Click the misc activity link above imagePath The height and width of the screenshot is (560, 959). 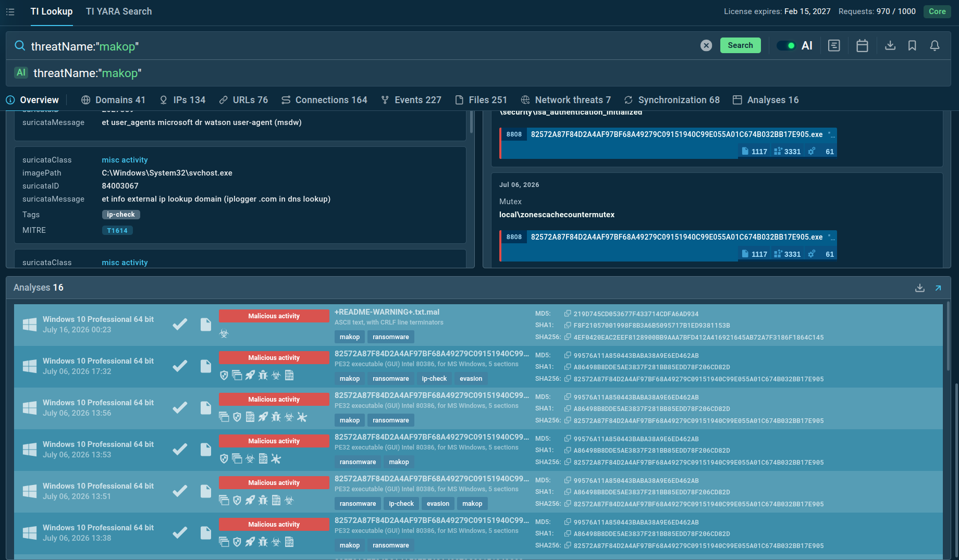125,160
